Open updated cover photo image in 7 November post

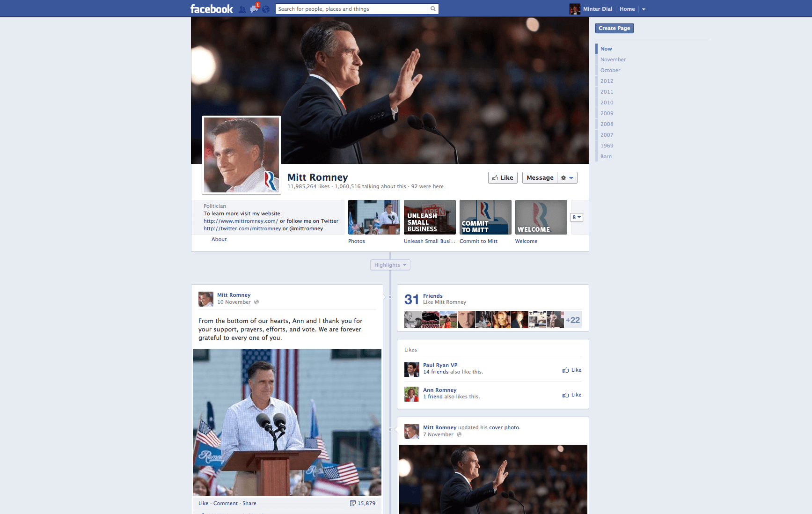pyautogui.click(x=493, y=479)
